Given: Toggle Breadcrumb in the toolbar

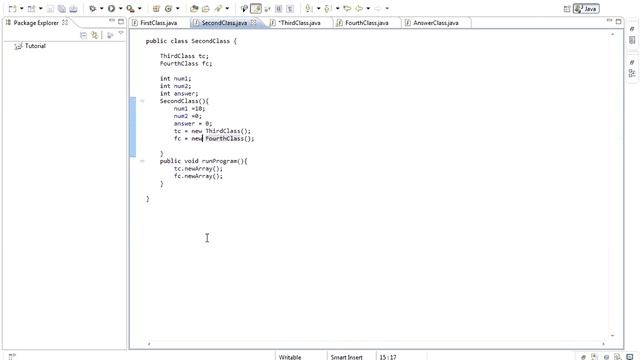Looking at the screenshot, I should [x=244, y=9].
